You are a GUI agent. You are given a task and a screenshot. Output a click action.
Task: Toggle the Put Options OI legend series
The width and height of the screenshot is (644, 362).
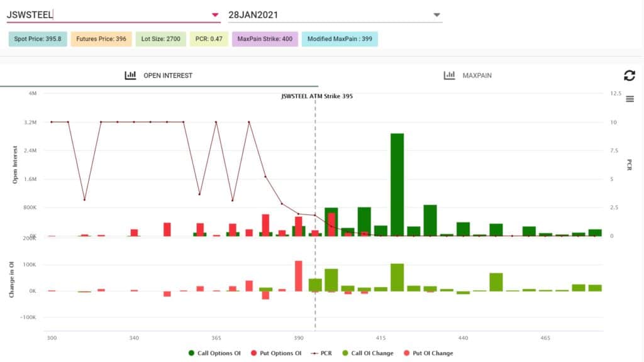[276, 353]
